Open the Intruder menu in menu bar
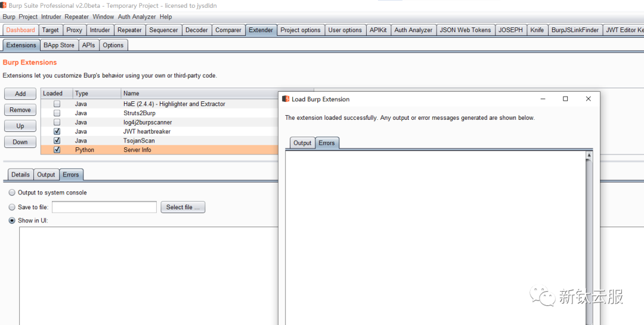The width and height of the screenshot is (644, 325). pos(51,17)
